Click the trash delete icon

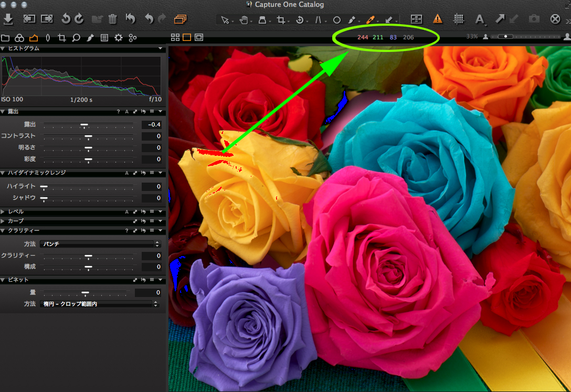click(112, 19)
